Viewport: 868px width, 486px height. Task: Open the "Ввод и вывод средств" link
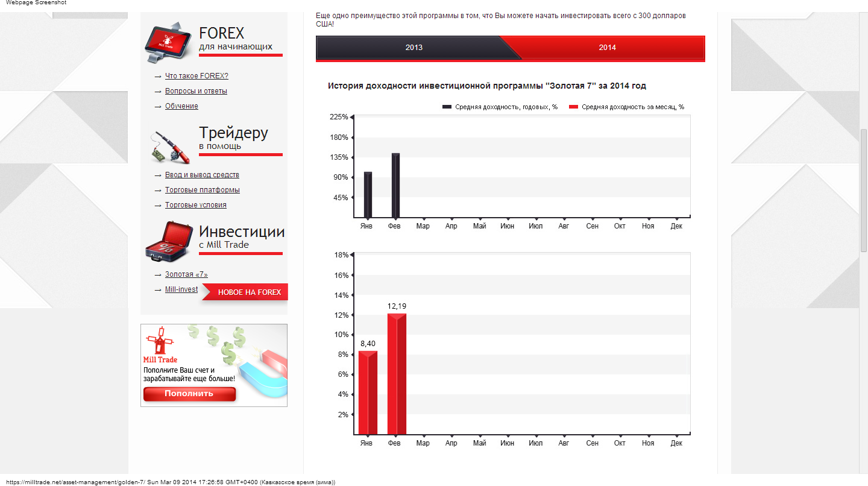(202, 174)
